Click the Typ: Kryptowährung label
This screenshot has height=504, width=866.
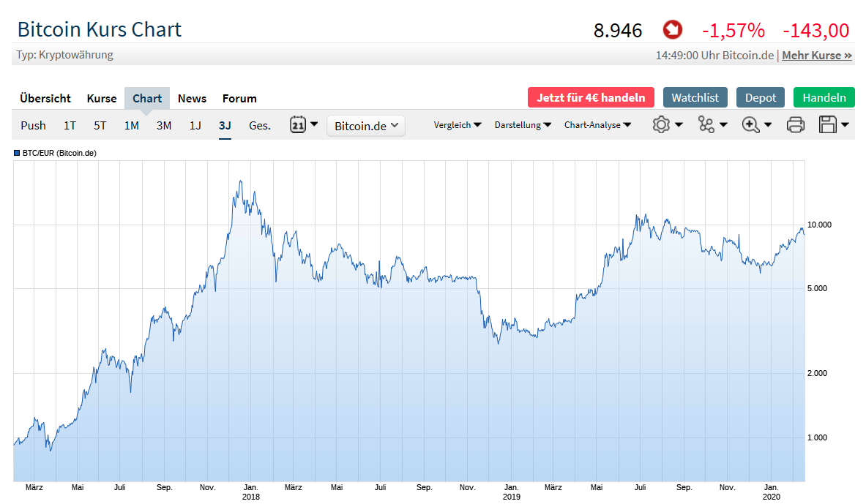(x=64, y=55)
